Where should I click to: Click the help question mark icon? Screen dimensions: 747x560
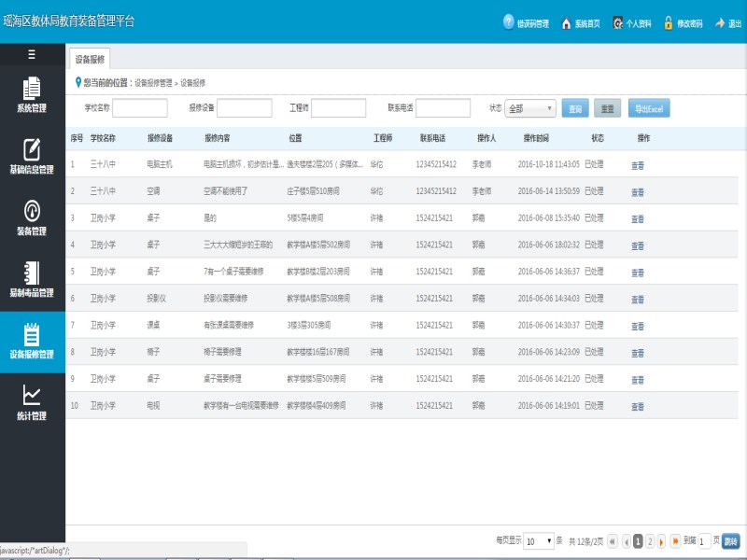tap(508, 21)
